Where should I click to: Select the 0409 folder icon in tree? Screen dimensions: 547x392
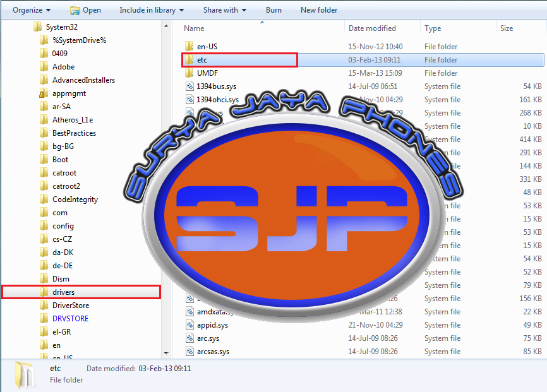pos(44,54)
